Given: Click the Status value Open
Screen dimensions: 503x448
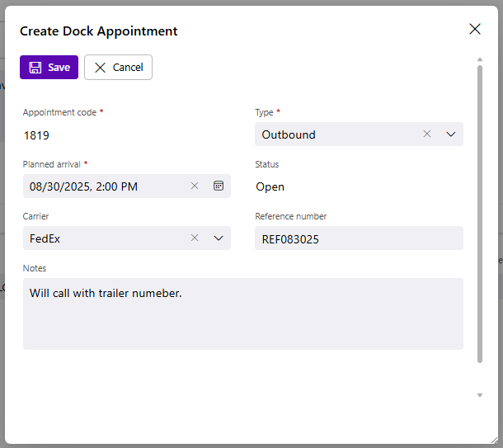Looking at the screenshot, I should point(270,186).
